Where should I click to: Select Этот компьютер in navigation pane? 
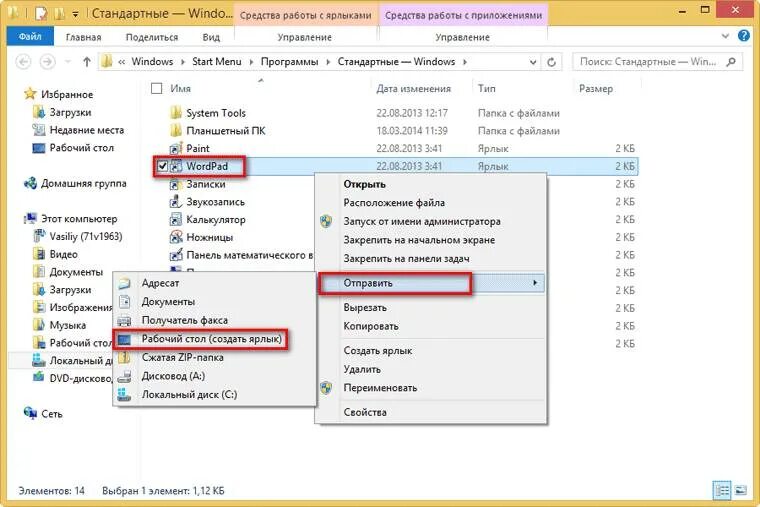tap(79, 219)
